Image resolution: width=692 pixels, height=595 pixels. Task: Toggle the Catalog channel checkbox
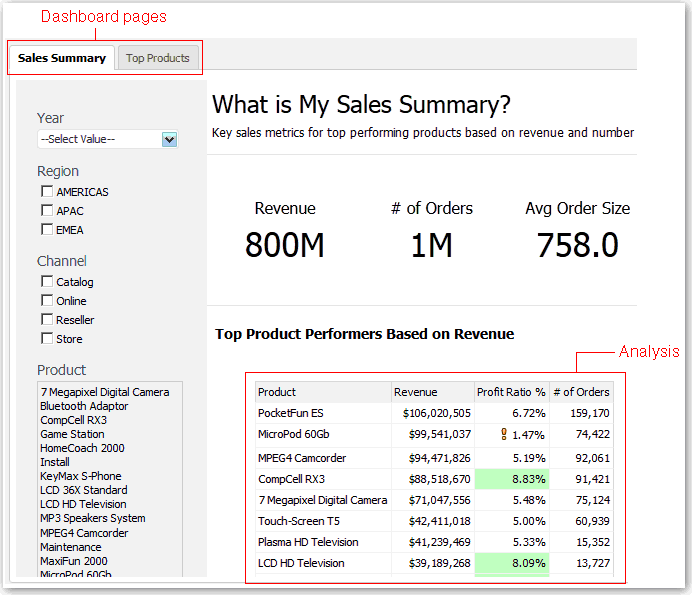coord(47,282)
